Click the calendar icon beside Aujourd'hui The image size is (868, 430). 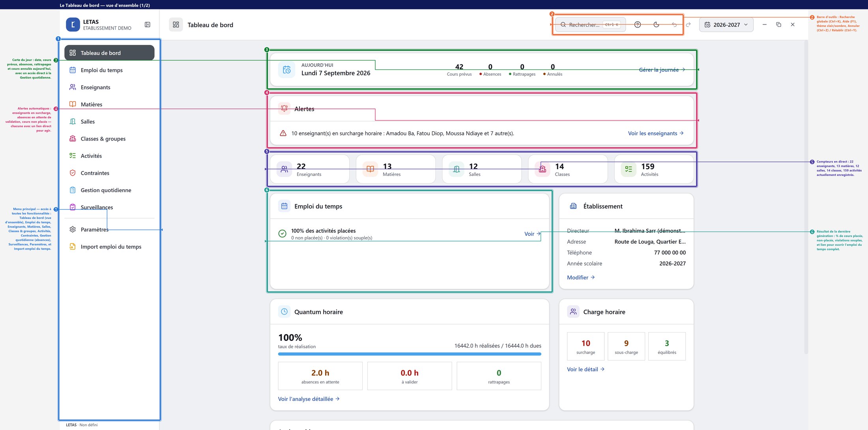coord(287,70)
